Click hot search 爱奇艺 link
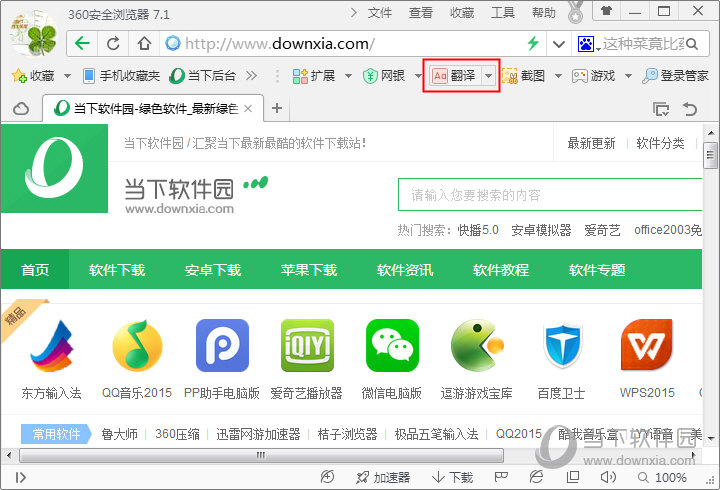 (602, 230)
